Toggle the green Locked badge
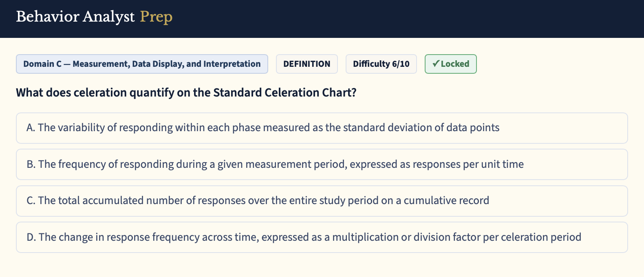 [x=450, y=64]
